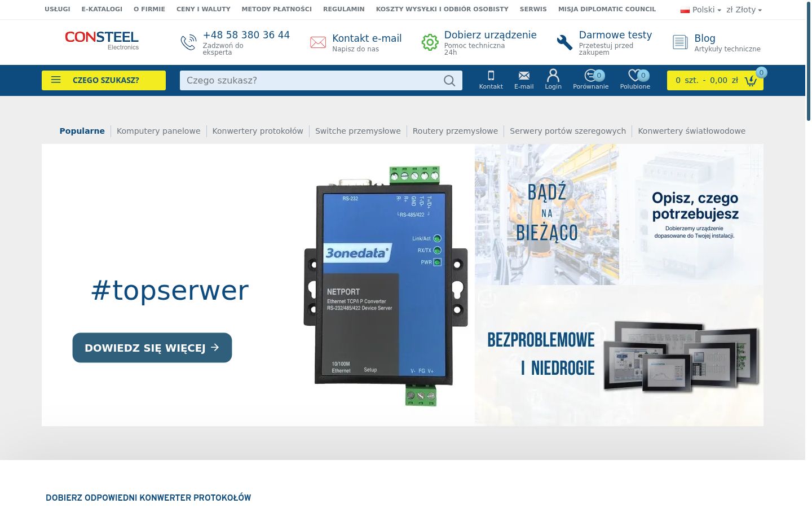Open the Opisz, czego potrzebujesz banner

point(691,214)
